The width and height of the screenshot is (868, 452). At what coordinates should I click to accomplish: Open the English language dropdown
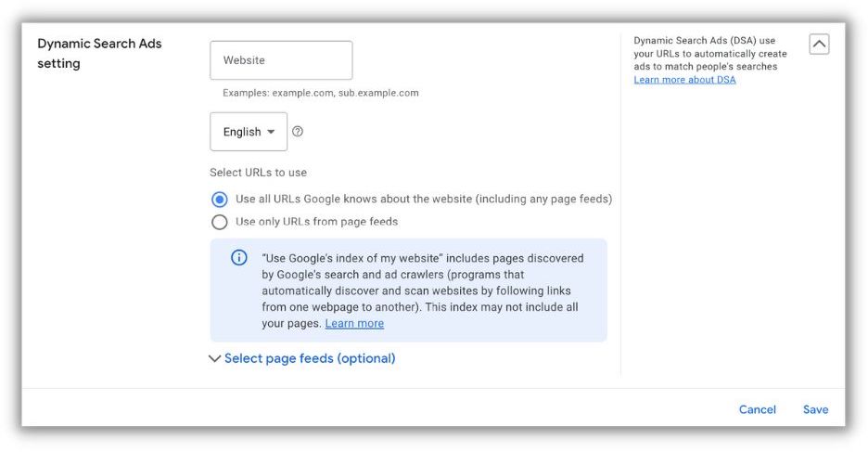(x=249, y=132)
